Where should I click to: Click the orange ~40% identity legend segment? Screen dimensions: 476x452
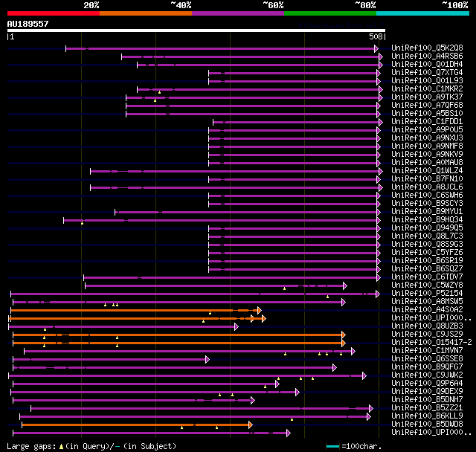click(x=146, y=13)
